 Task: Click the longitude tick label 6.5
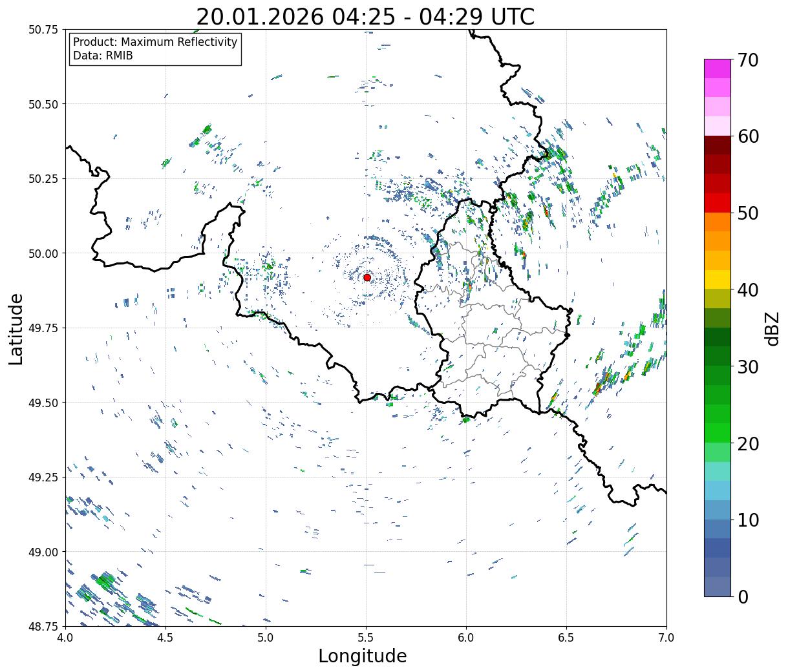[x=566, y=638]
